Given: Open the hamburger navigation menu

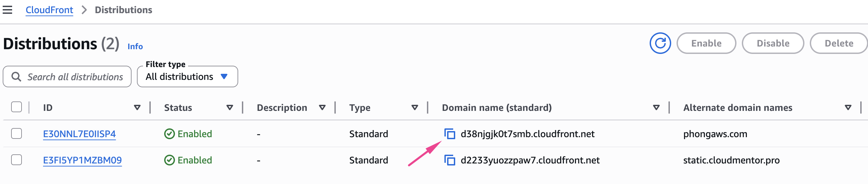Looking at the screenshot, I should coord(7,10).
